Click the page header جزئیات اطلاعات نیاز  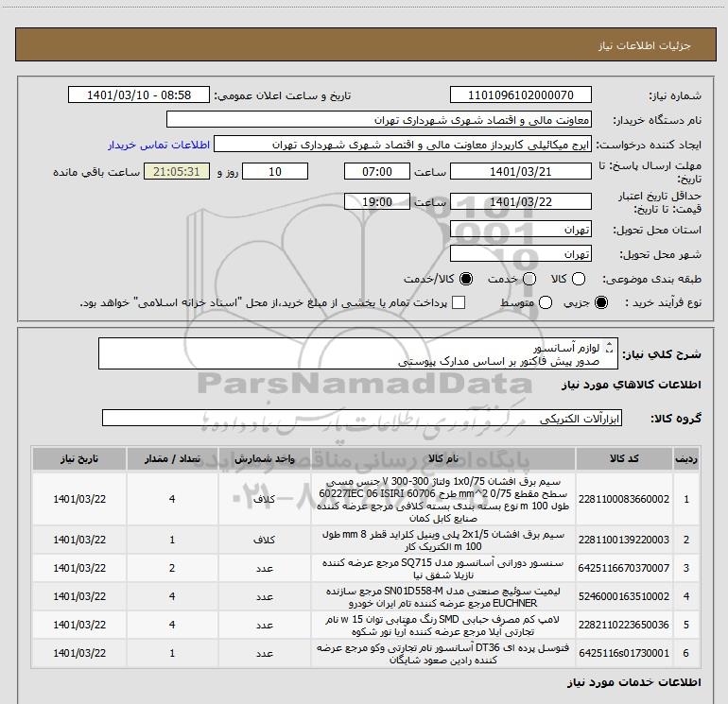[x=644, y=45]
